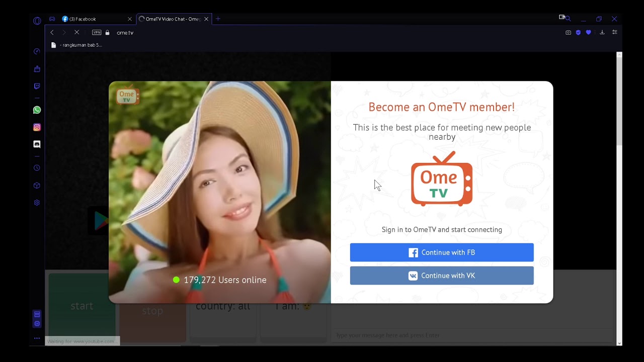Click page scrollbar down arrow
The height and width of the screenshot is (362, 644).
click(619, 343)
